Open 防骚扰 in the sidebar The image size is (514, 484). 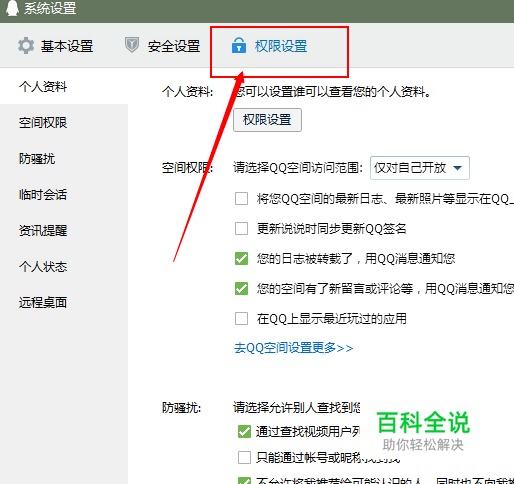point(37,159)
